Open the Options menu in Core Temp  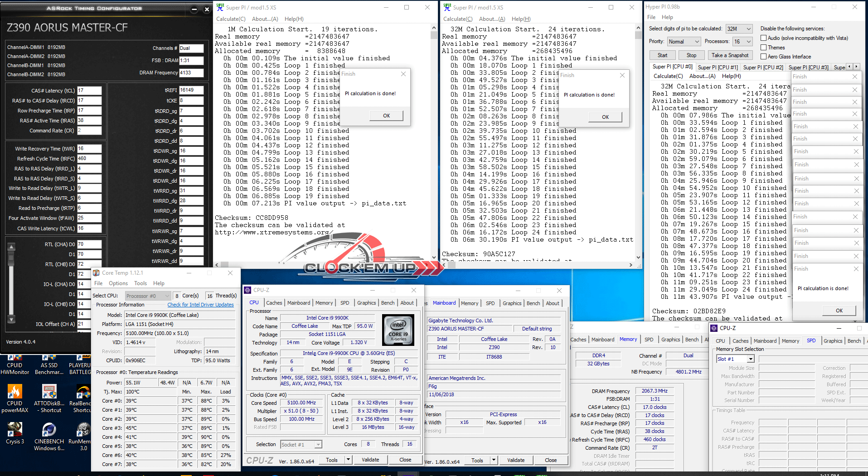pyautogui.click(x=118, y=283)
